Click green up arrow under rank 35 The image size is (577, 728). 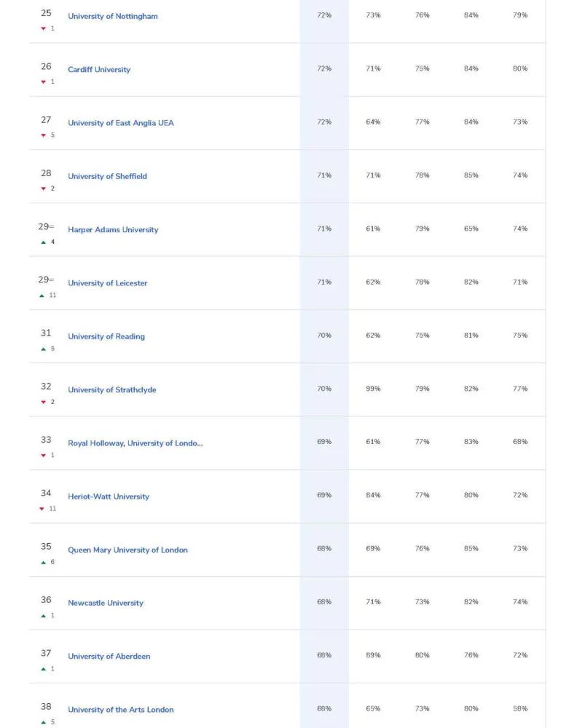(43, 563)
